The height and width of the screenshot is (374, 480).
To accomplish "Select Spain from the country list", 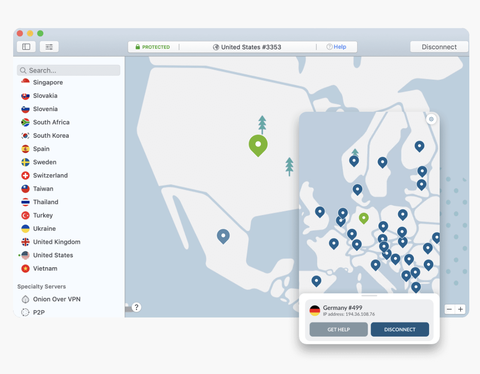I will click(x=41, y=149).
